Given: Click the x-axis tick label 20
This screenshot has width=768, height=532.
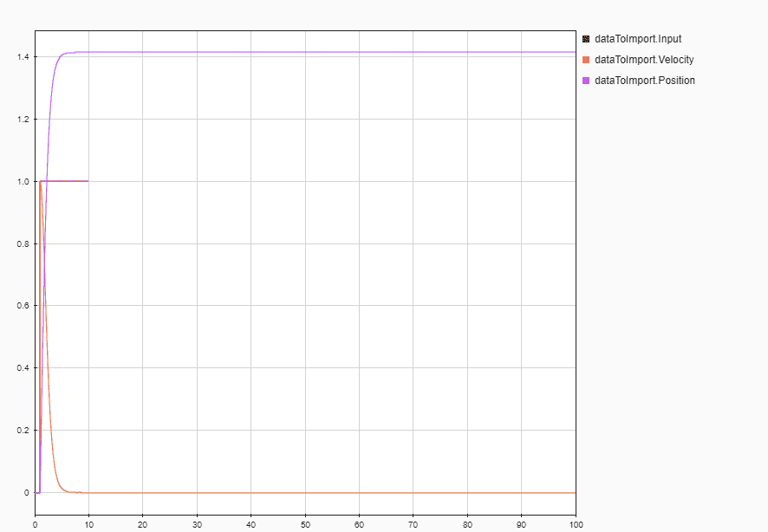Looking at the screenshot, I should coord(143,524).
